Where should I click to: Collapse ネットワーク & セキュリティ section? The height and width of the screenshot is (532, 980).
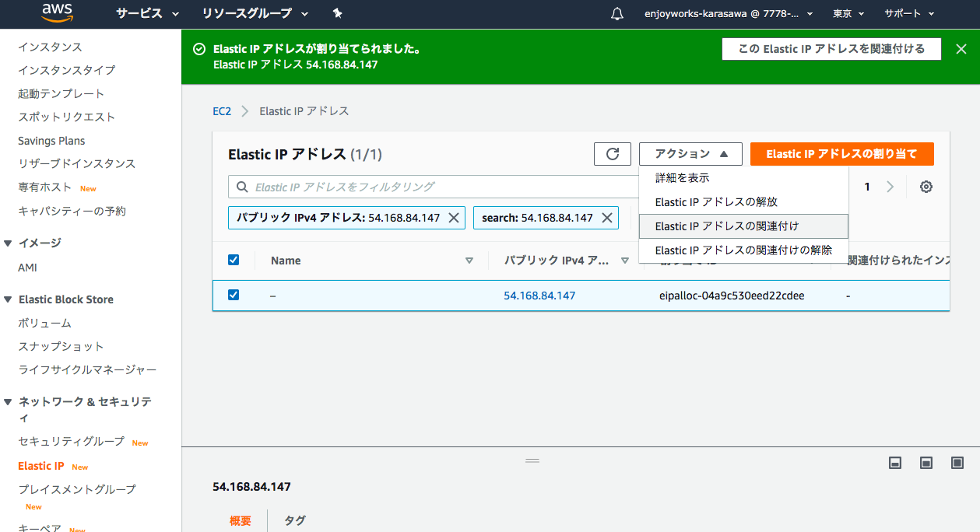8,402
